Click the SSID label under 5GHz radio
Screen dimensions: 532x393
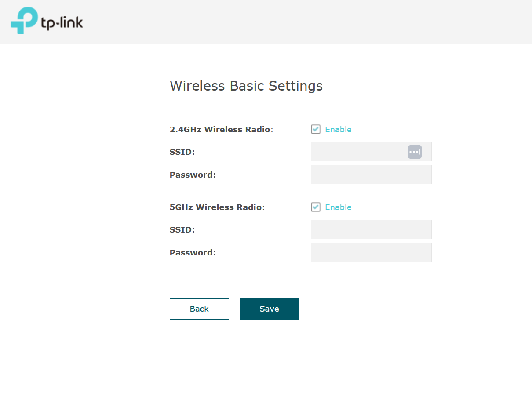pos(182,230)
